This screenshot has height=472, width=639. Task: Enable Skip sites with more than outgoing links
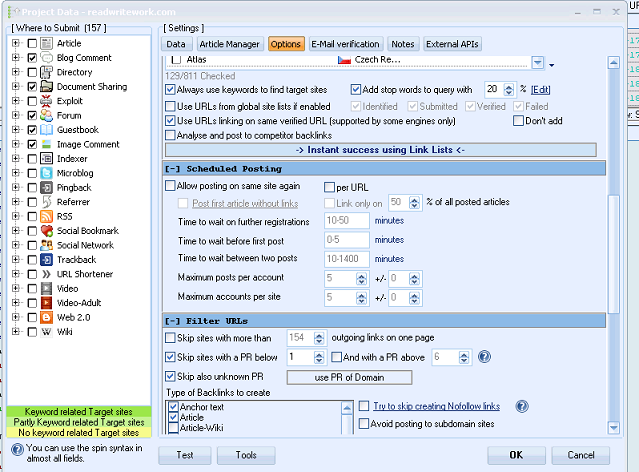[x=170, y=338]
